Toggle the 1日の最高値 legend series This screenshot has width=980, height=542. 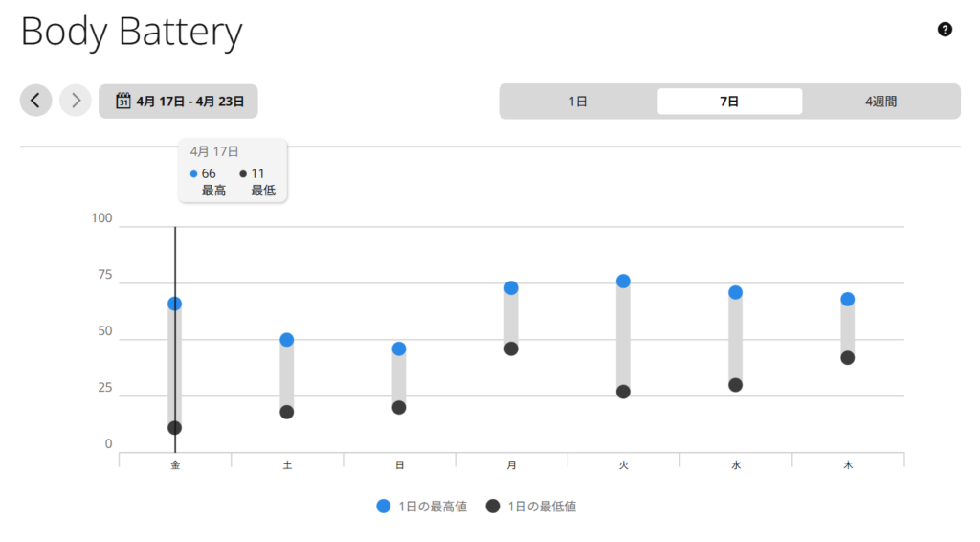422,507
